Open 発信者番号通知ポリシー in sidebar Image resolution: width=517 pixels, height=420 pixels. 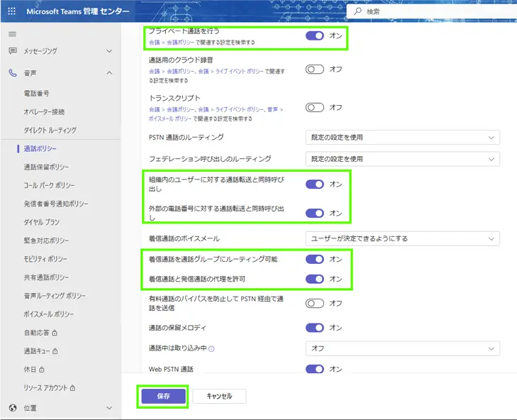56,204
